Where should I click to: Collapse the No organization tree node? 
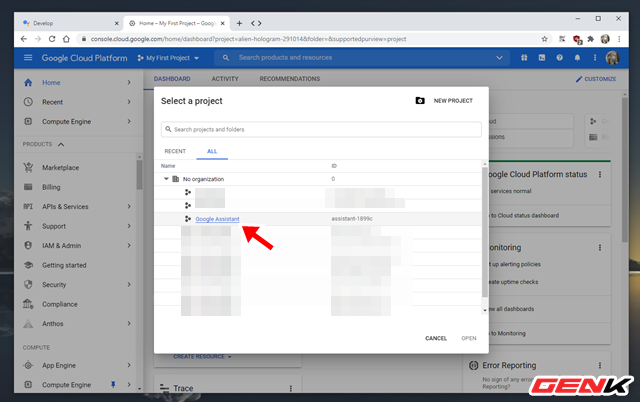pyautogui.click(x=166, y=179)
